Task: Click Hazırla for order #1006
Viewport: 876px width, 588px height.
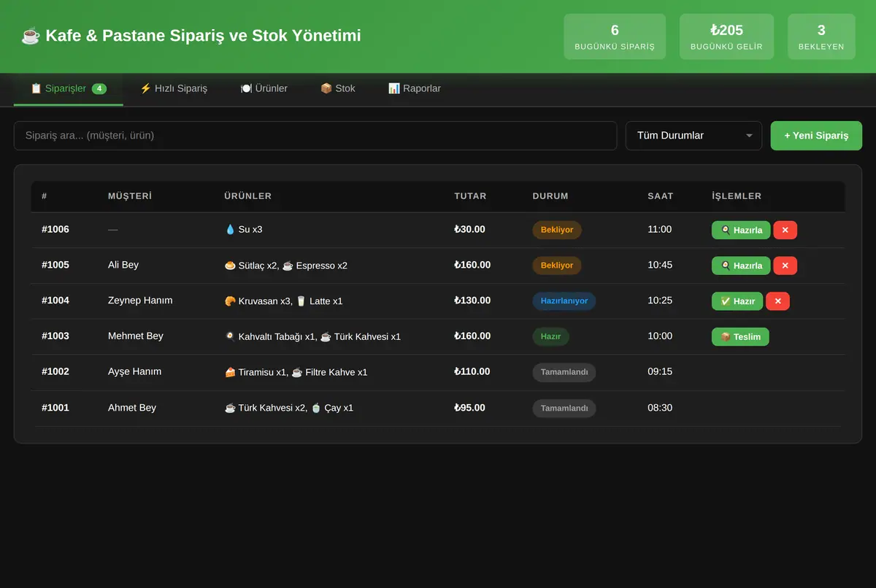Action: [741, 230]
